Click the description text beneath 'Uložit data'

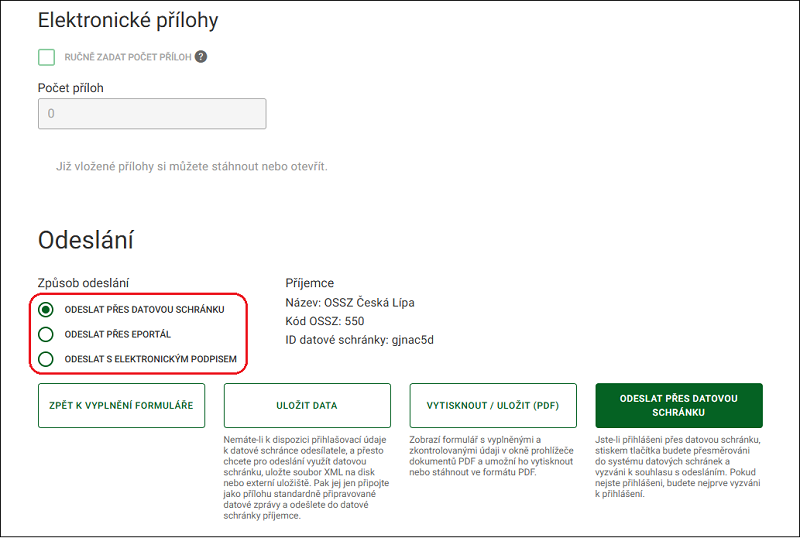pyautogui.click(x=306, y=477)
